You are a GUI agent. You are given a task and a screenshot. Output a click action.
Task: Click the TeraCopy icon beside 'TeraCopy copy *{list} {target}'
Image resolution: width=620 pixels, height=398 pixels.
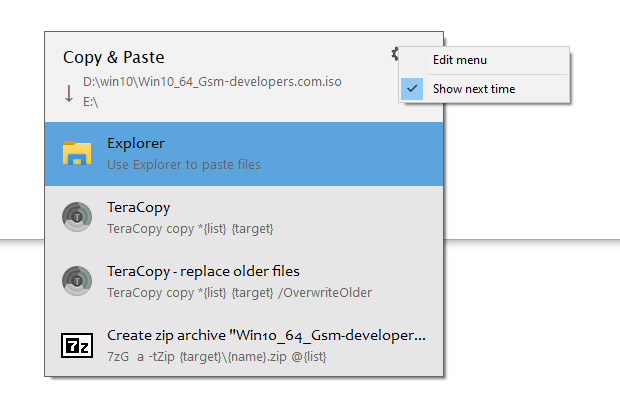click(x=77, y=217)
